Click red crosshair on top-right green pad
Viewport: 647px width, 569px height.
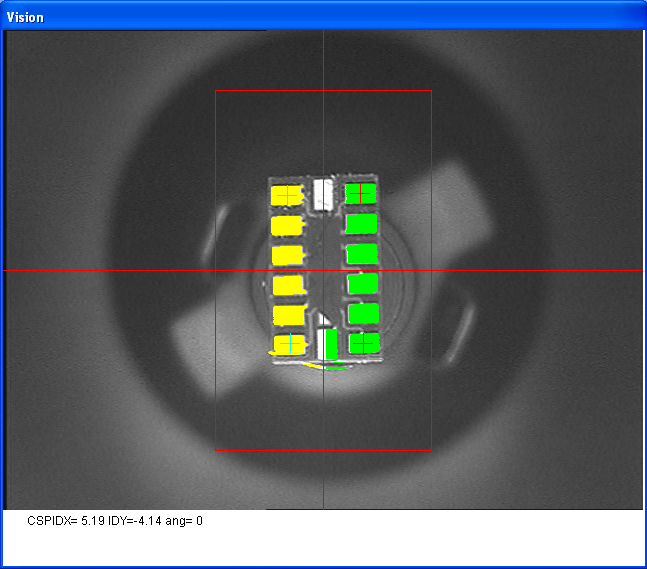(x=360, y=193)
